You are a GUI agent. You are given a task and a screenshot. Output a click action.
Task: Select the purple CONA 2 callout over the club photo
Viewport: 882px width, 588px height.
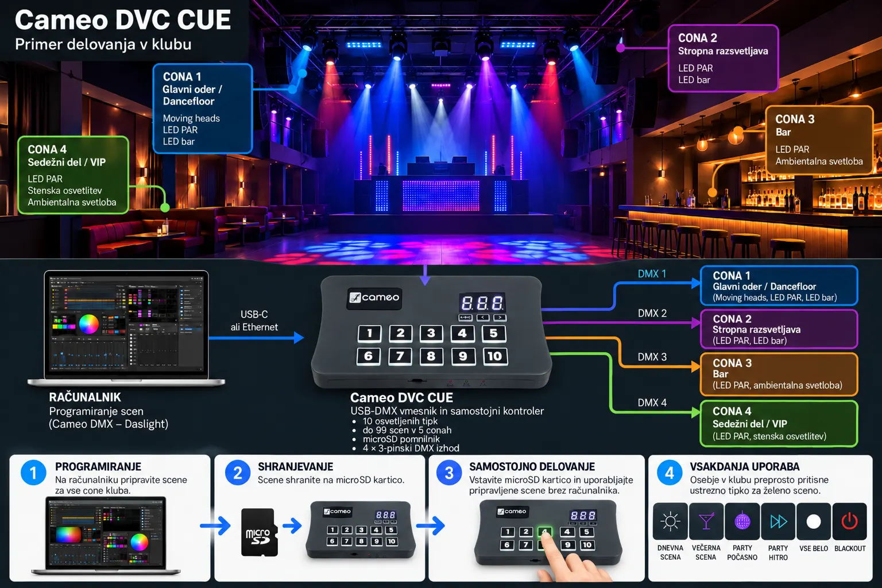coord(723,58)
